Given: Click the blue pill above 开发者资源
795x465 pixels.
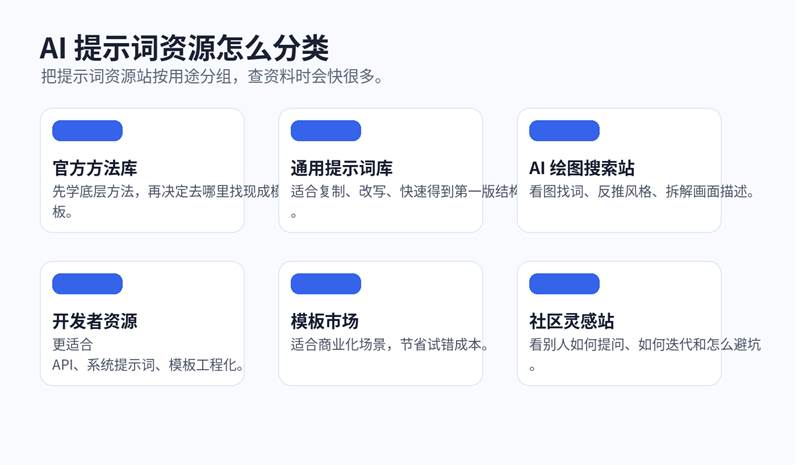Looking at the screenshot, I should click(87, 284).
